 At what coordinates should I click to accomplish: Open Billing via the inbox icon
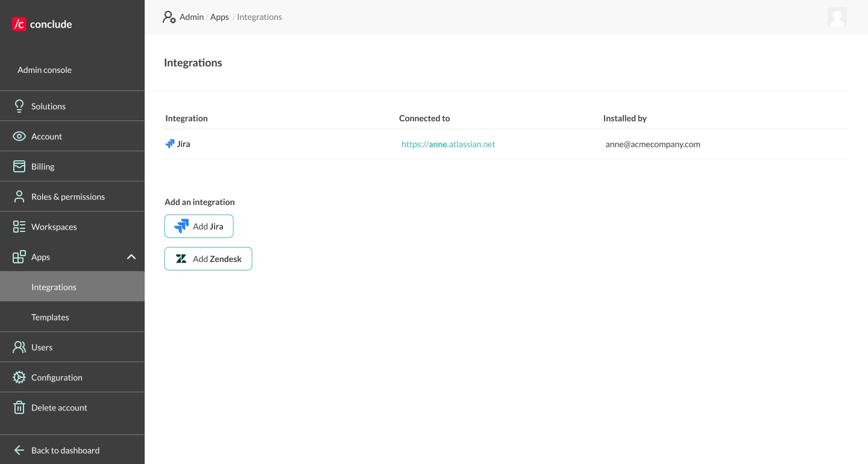tap(19, 166)
